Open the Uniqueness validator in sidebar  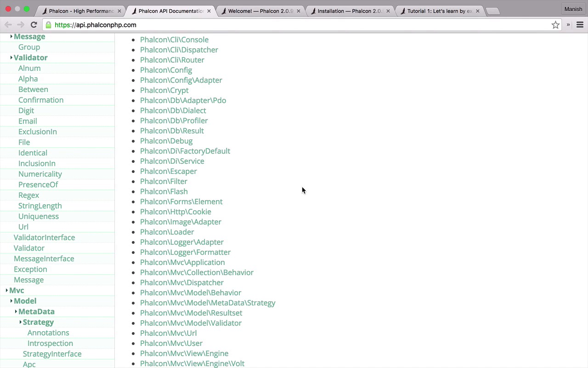39,216
